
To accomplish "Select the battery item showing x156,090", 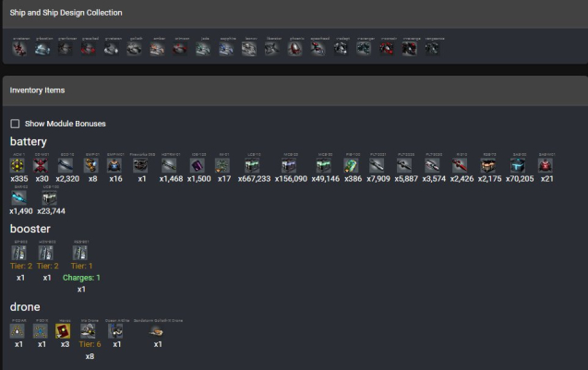I will point(292,166).
